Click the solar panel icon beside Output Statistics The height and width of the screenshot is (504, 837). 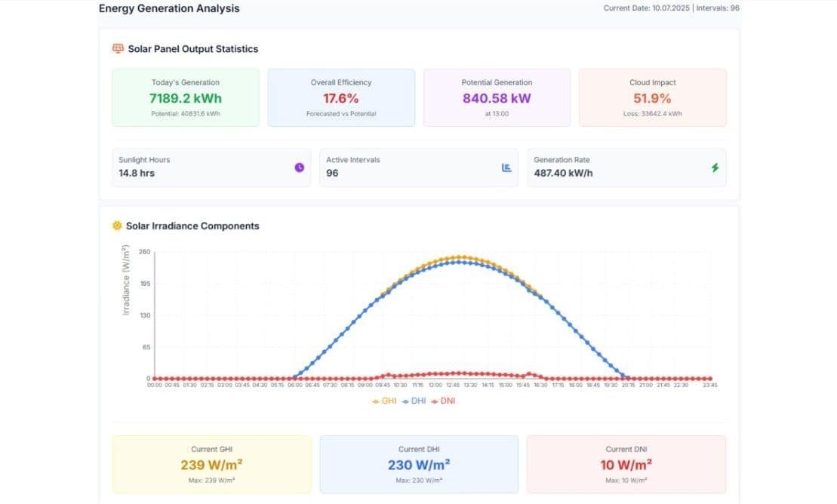(x=118, y=48)
